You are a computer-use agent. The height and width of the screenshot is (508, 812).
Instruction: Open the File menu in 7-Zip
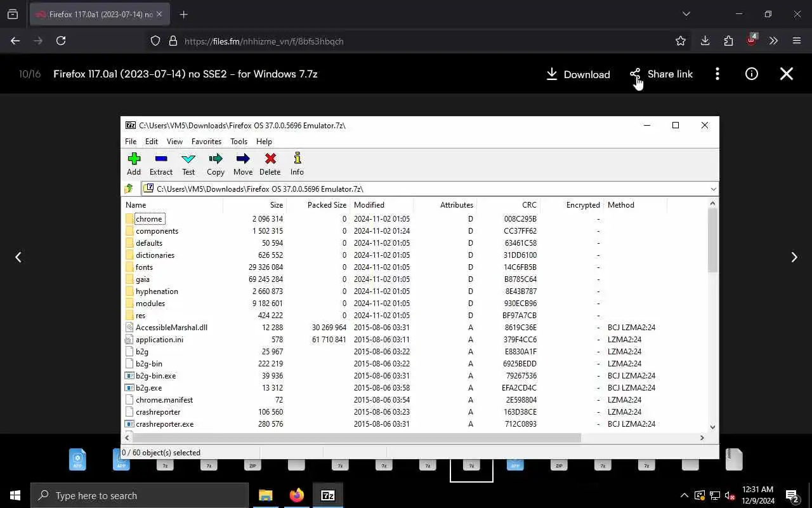[x=131, y=142]
